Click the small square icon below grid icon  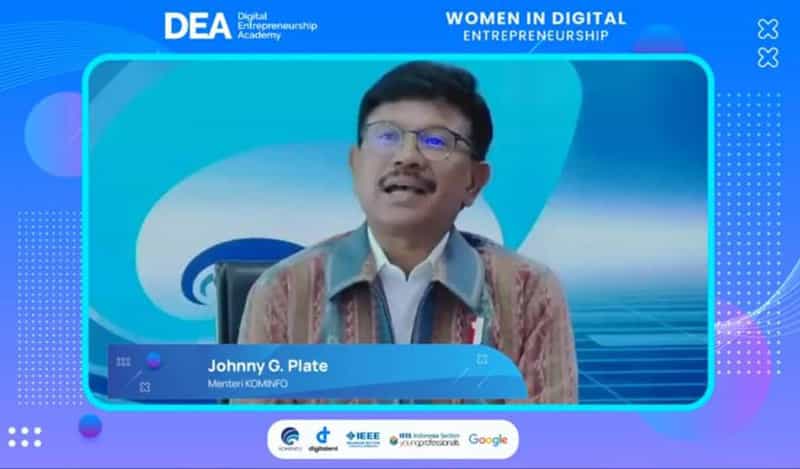144,386
